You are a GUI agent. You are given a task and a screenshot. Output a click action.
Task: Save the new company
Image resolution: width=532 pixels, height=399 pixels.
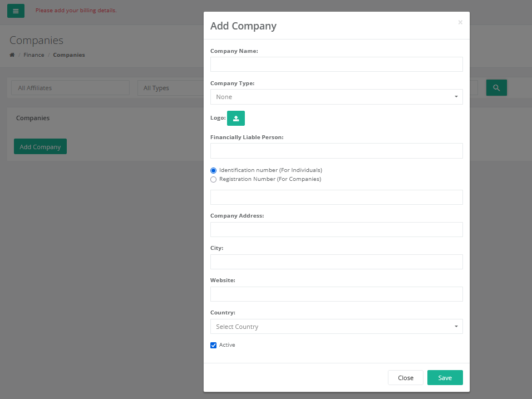445,378
